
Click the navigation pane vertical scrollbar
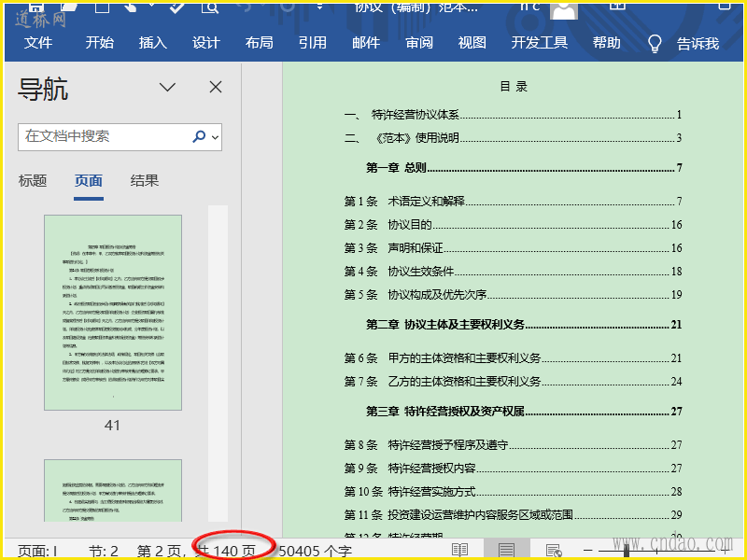[218, 363]
